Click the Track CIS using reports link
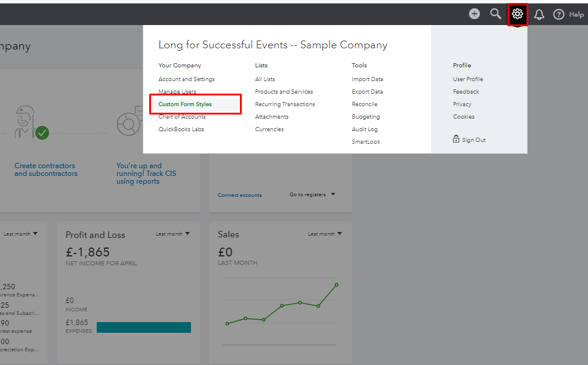The image size is (588, 365). 146,174
